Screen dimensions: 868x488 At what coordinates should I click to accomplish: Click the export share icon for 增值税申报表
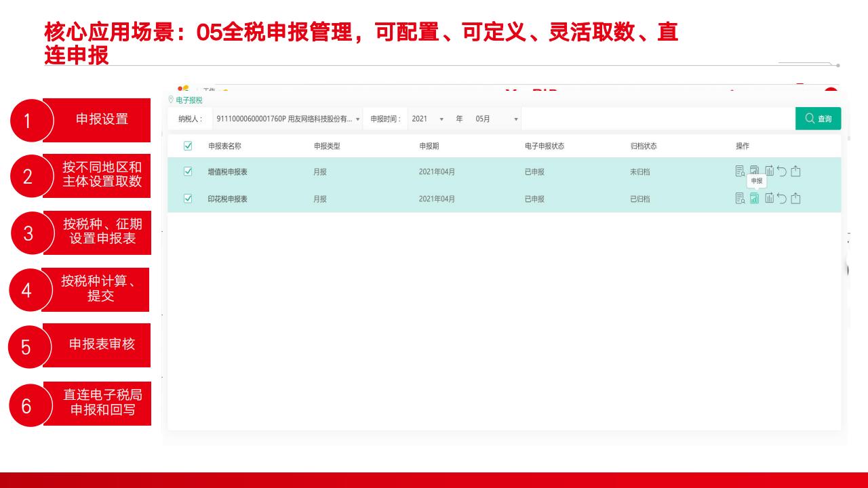[795, 171]
